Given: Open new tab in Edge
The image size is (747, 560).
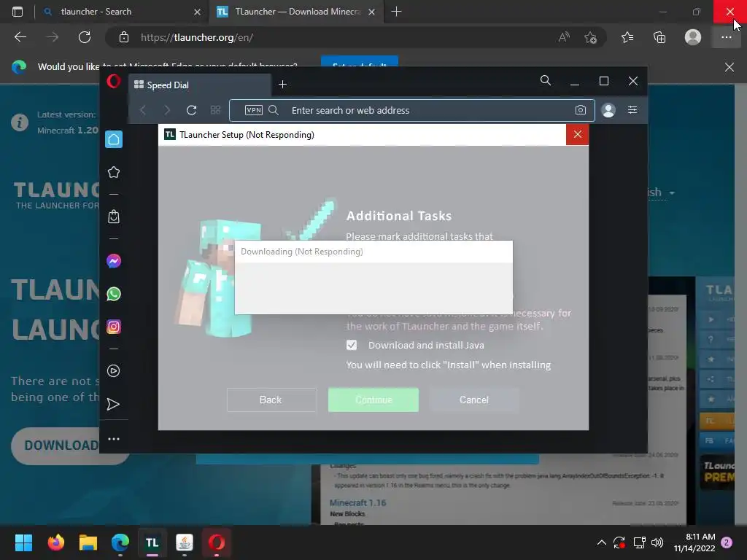Looking at the screenshot, I should [x=396, y=12].
